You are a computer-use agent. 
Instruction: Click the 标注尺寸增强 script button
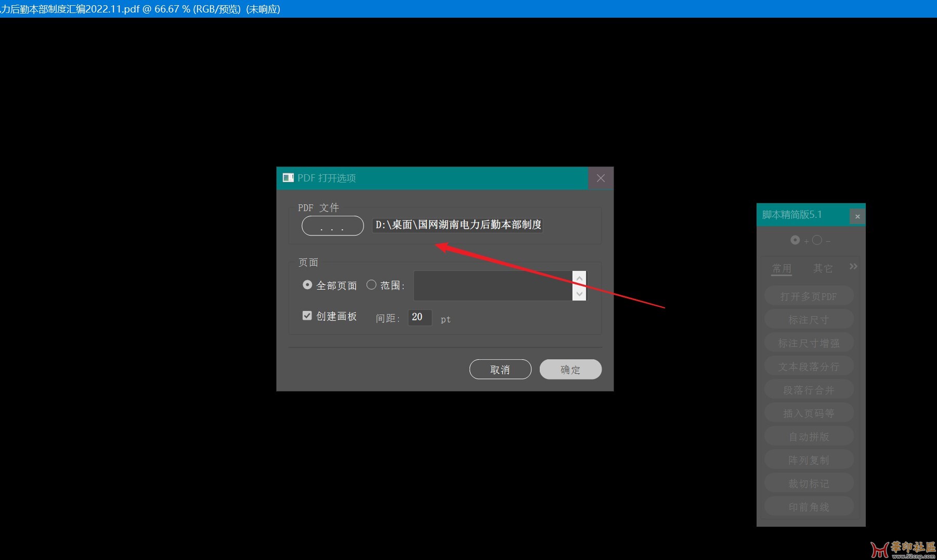(809, 343)
